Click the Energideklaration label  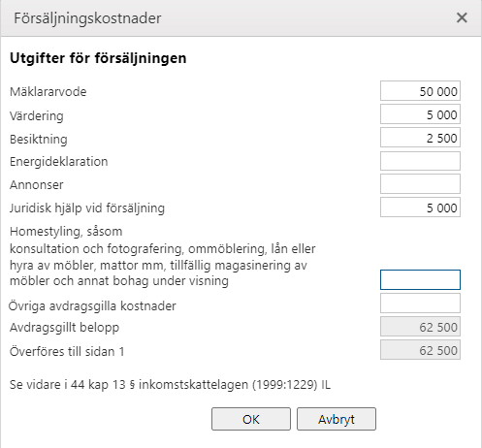(59, 162)
